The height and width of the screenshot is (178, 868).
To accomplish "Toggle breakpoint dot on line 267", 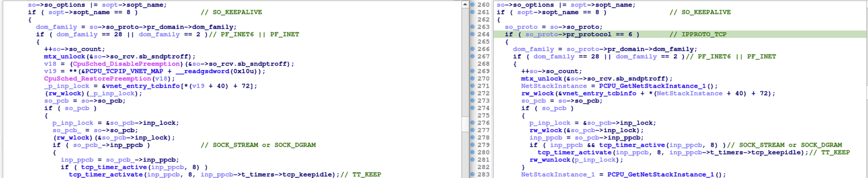I will tap(472, 56).
